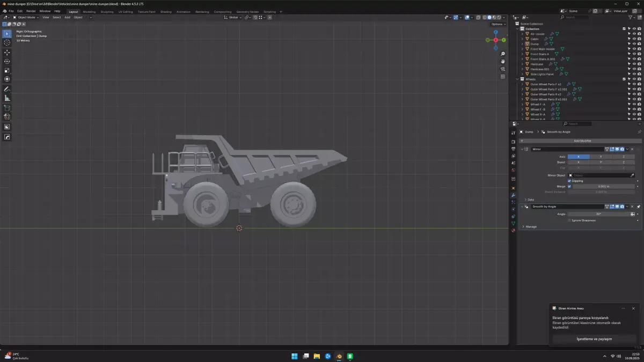
Task: Open Blender from the Windows taskbar
Action: (x=339, y=356)
